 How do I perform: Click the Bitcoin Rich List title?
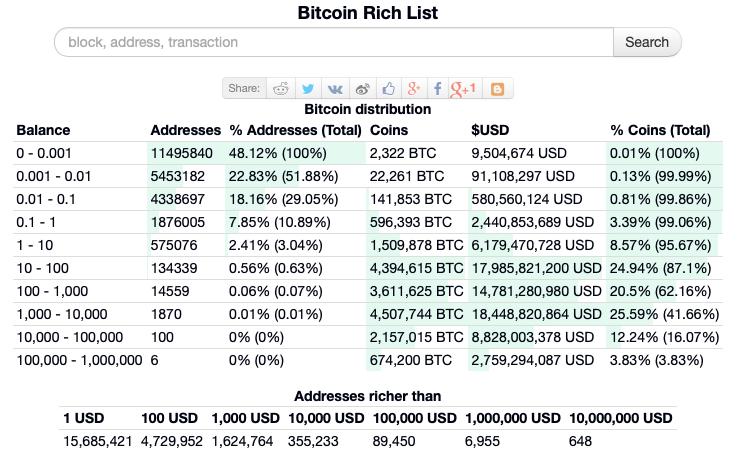(368, 13)
